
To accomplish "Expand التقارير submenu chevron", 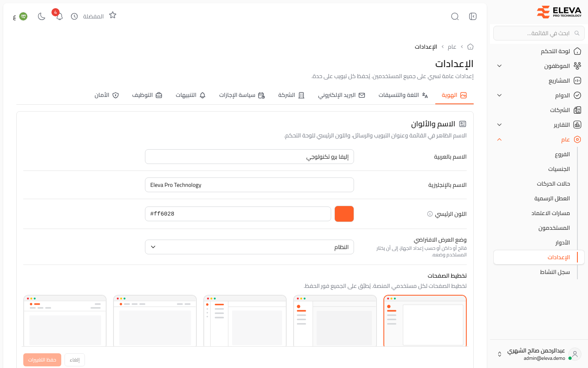I will [499, 125].
